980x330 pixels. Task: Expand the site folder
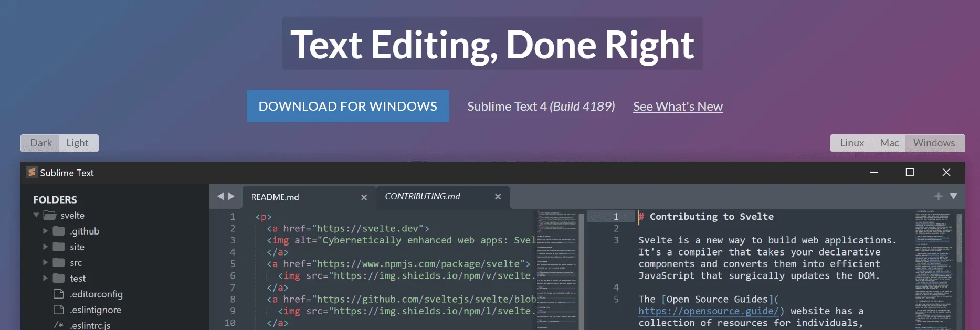[x=45, y=247]
